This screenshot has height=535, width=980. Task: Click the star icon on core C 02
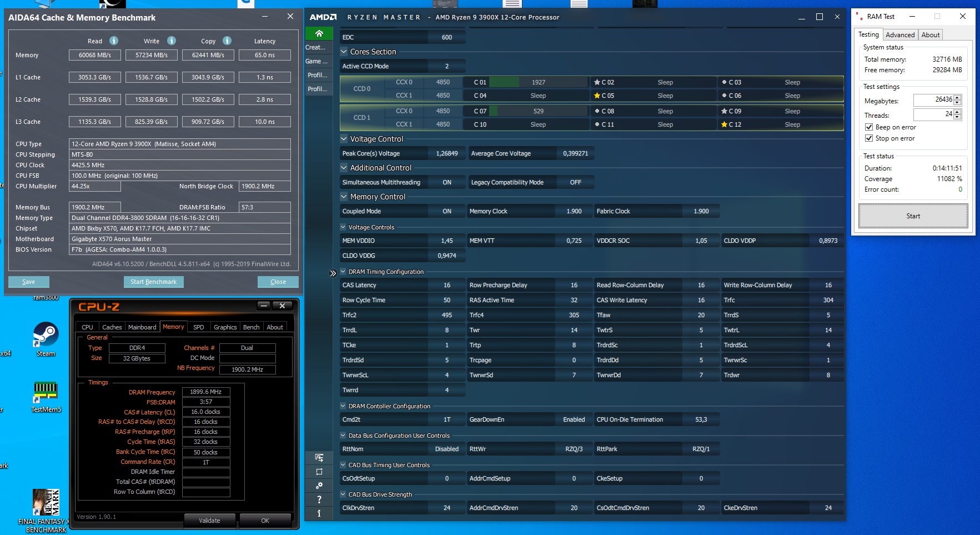point(597,82)
